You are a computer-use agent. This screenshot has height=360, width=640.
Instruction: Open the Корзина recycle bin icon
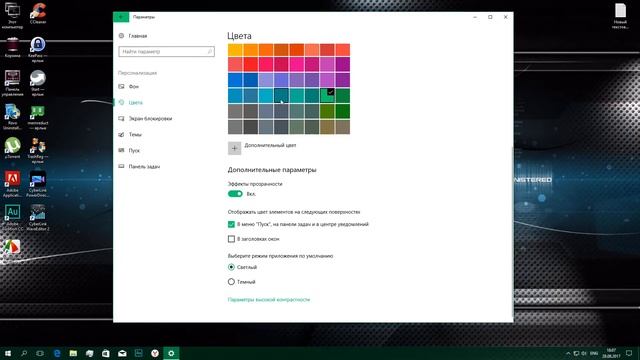coord(12,47)
